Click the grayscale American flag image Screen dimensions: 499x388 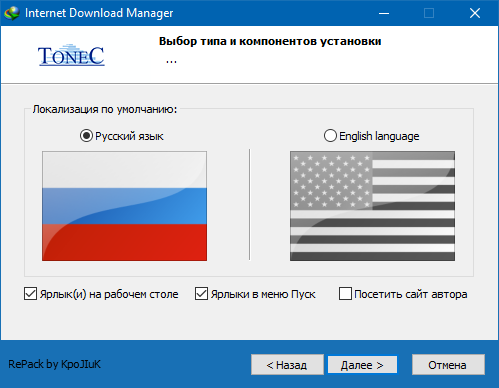pos(372,206)
